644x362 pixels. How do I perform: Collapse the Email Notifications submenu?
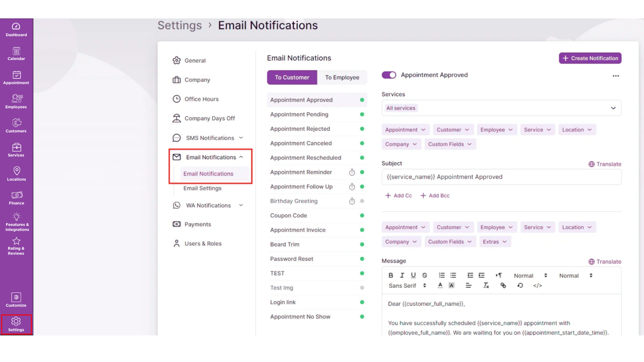coord(241,157)
